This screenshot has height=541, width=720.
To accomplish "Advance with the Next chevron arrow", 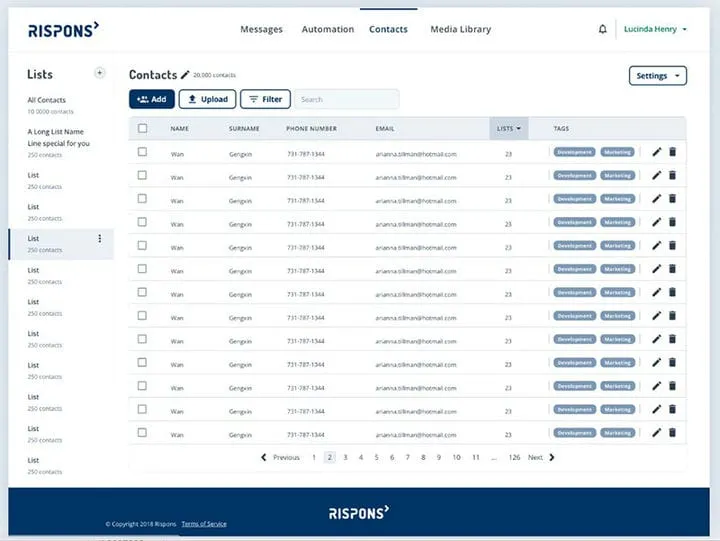I will 552,457.
